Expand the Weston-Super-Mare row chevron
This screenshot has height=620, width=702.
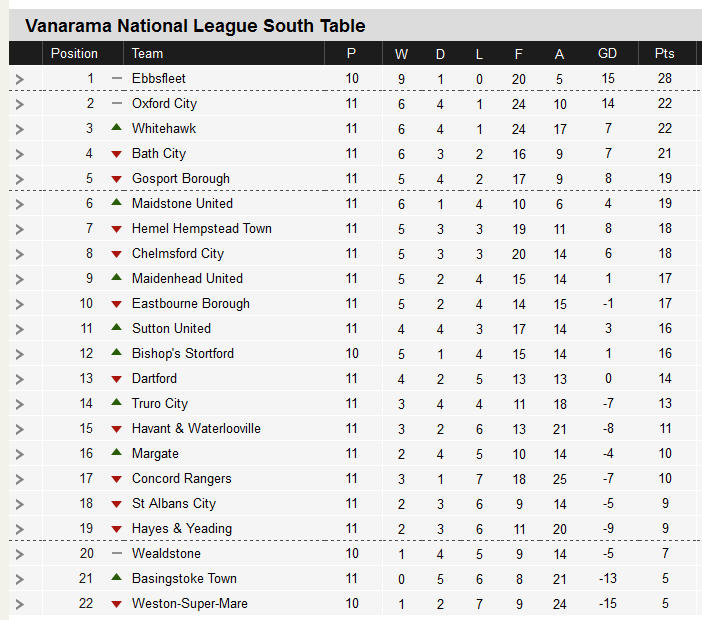[x=19, y=604]
